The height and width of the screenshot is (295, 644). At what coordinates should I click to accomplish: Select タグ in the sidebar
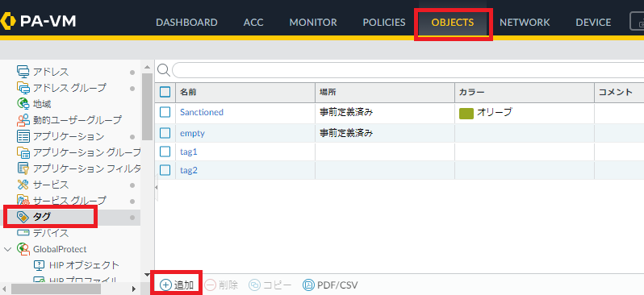click(41, 217)
